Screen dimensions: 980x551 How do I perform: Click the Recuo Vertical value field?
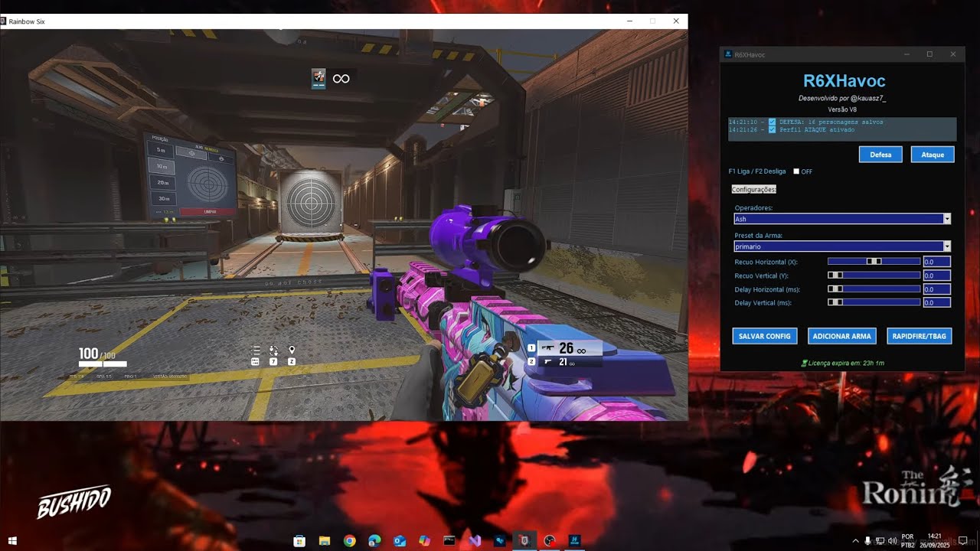937,275
